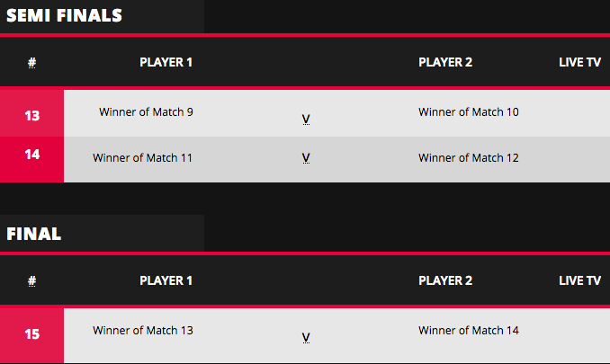Click 'Winner of Match 10' text

(469, 112)
